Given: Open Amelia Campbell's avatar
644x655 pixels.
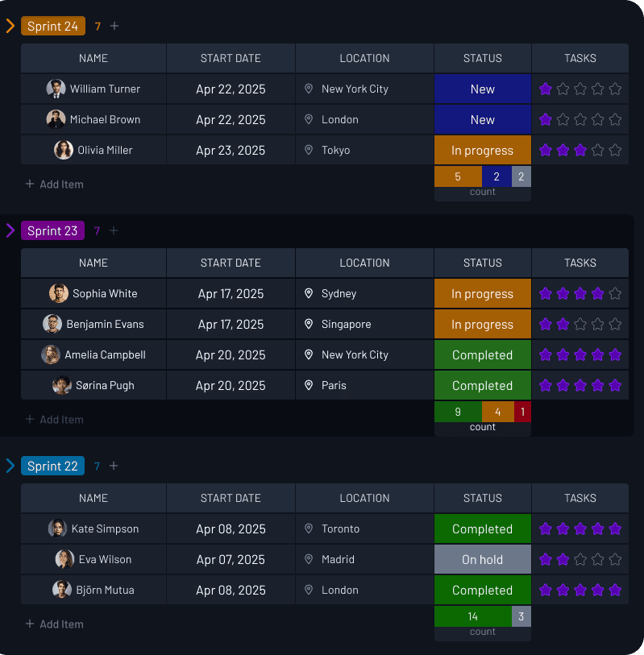Looking at the screenshot, I should (51, 354).
